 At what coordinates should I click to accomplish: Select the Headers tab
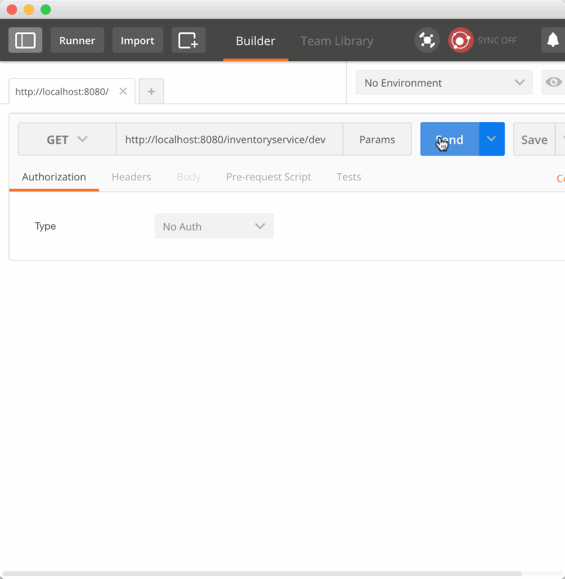131,177
